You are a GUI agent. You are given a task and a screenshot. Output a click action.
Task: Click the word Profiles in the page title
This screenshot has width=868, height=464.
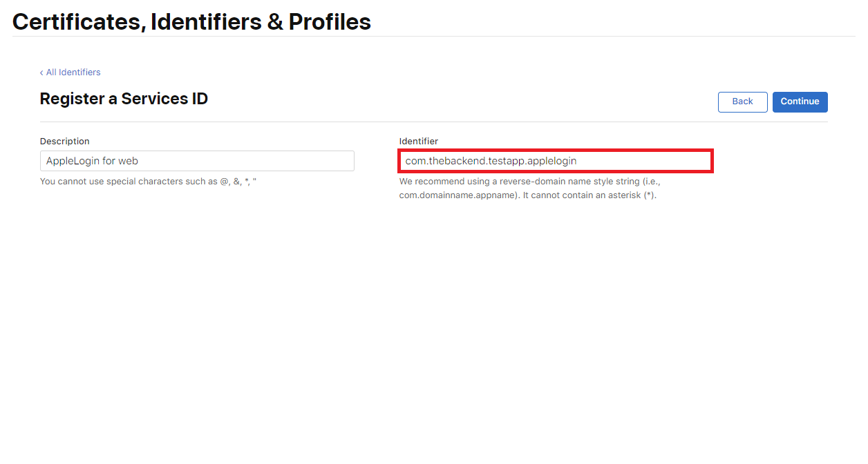[330, 21]
